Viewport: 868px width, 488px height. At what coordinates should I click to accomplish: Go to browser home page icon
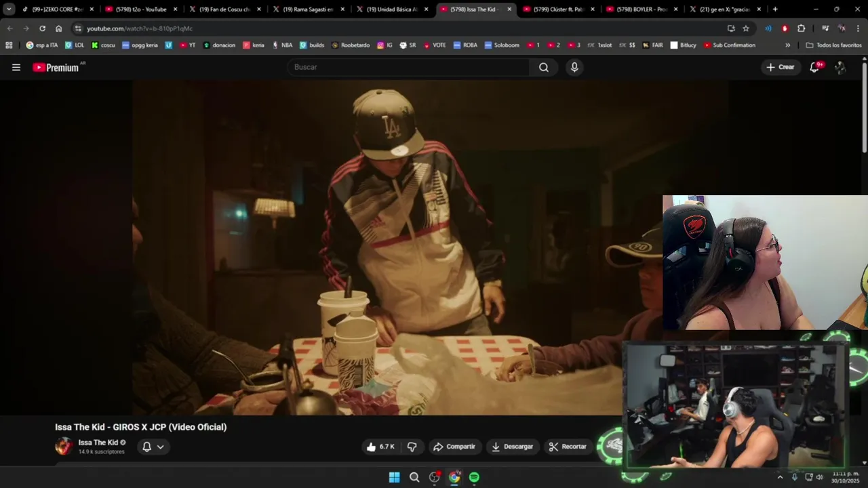pyautogui.click(x=59, y=28)
